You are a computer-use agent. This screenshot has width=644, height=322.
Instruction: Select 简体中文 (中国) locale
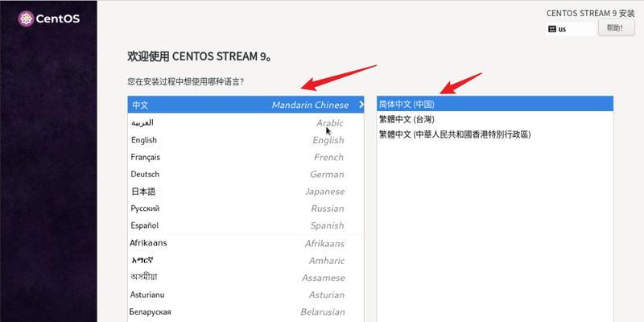pyautogui.click(x=495, y=105)
